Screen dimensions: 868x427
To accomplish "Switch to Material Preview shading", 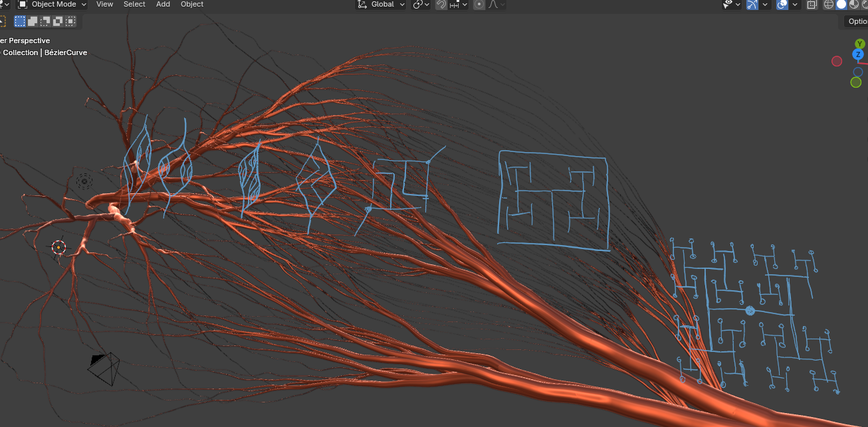I will coord(853,5).
